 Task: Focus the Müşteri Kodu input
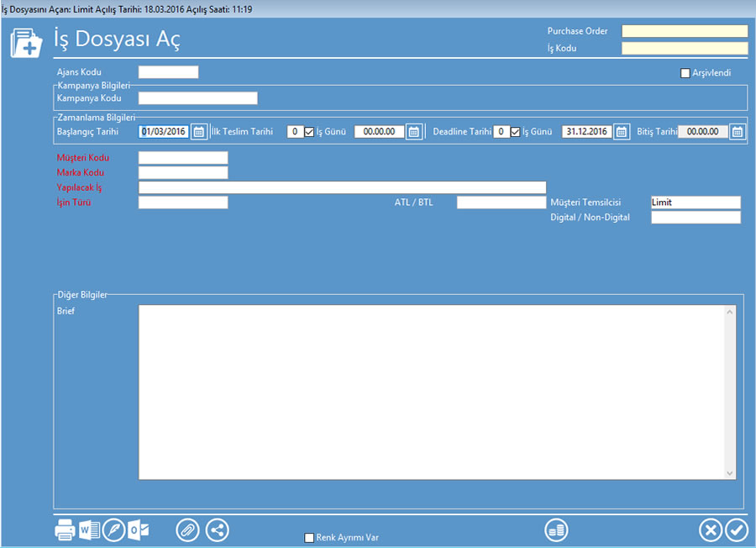(x=183, y=158)
